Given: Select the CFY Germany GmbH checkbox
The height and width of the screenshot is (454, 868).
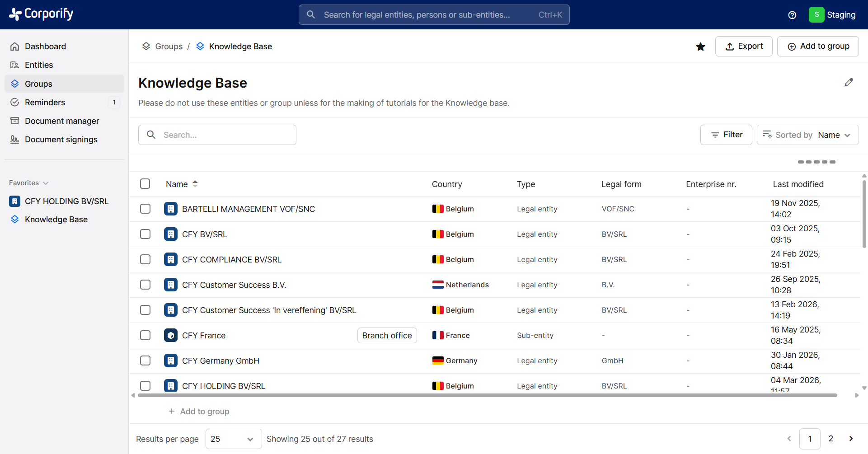Looking at the screenshot, I should (145, 360).
